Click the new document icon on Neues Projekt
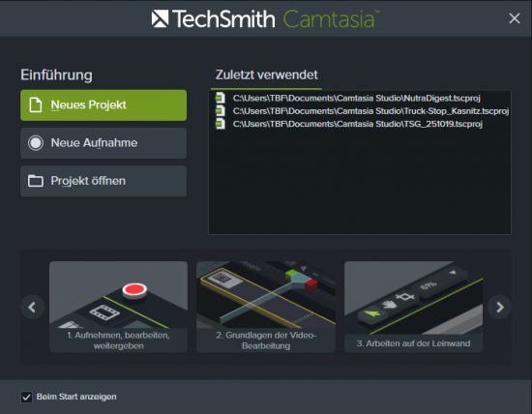This screenshot has width=532, height=414. (x=36, y=104)
